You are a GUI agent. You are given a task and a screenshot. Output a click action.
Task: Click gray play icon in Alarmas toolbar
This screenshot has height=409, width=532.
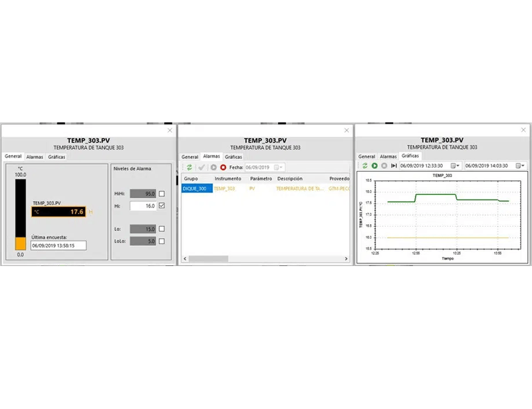213,168
